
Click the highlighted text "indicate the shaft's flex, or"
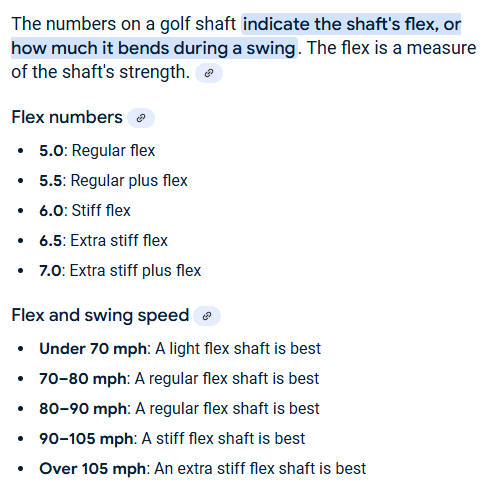(x=351, y=24)
